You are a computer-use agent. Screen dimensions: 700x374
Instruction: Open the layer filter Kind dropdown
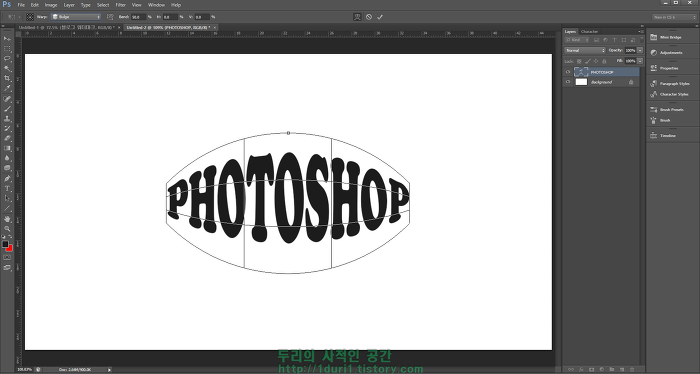578,40
